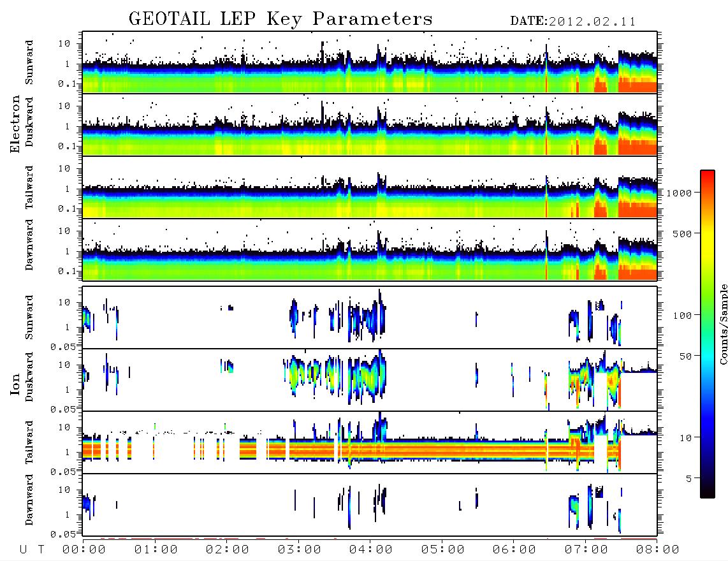The width and height of the screenshot is (728, 561).
Task: Select the Electron "Duskward" panel label
Action: (x=29, y=122)
